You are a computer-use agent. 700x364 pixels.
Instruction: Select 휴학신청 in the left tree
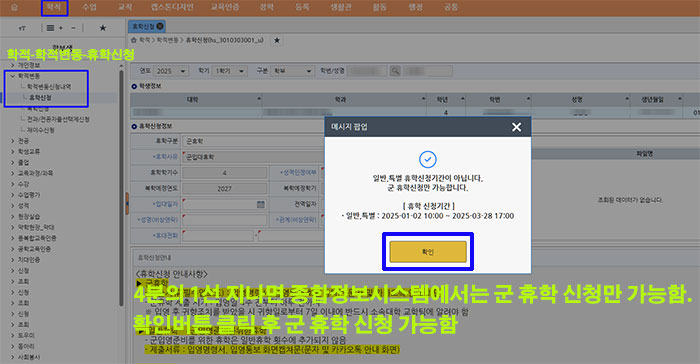[x=40, y=97]
